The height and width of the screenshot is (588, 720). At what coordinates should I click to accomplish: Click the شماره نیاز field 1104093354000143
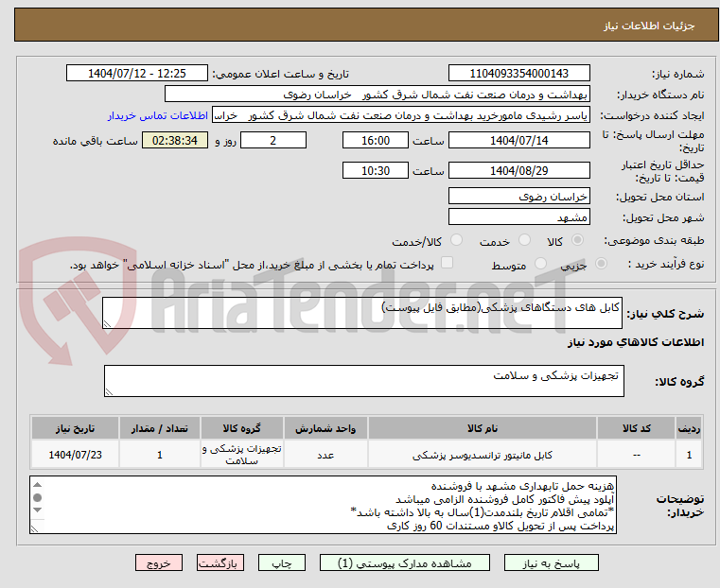point(518,74)
